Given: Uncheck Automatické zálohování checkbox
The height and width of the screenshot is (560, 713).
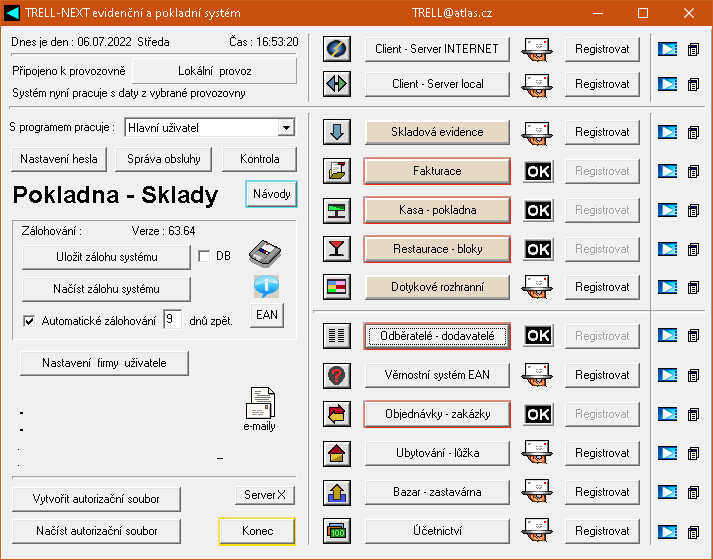Looking at the screenshot, I should (29, 321).
